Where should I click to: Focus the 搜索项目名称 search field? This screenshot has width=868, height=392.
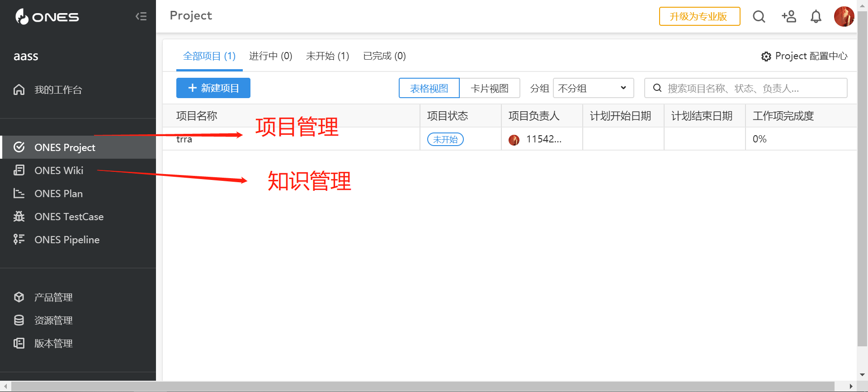click(x=745, y=88)
